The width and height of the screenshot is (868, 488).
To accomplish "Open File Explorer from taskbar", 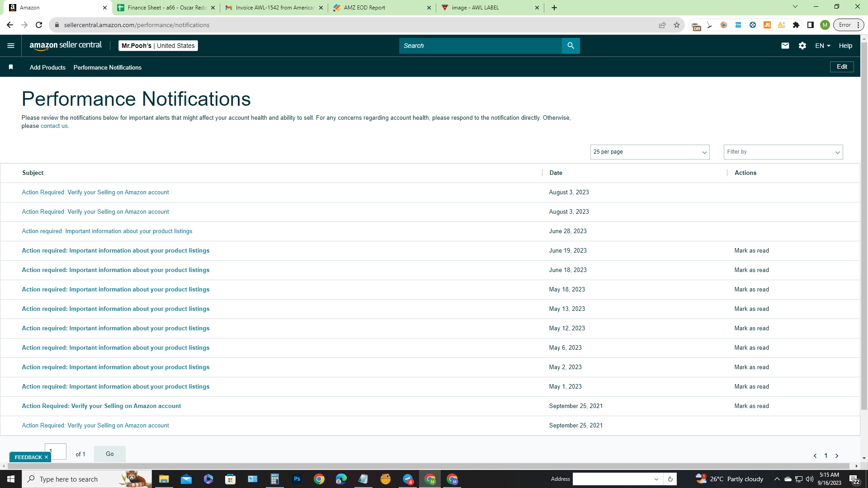I will pos(164,479).
